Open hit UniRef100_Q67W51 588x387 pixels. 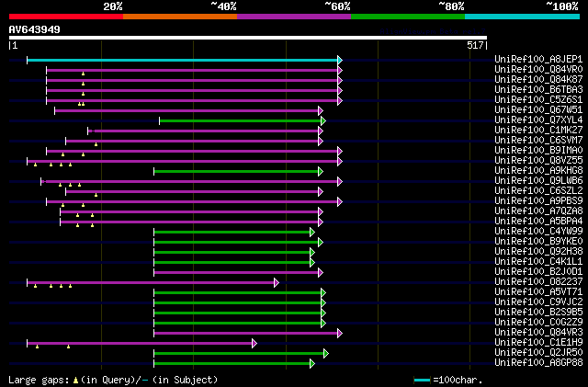538,110
